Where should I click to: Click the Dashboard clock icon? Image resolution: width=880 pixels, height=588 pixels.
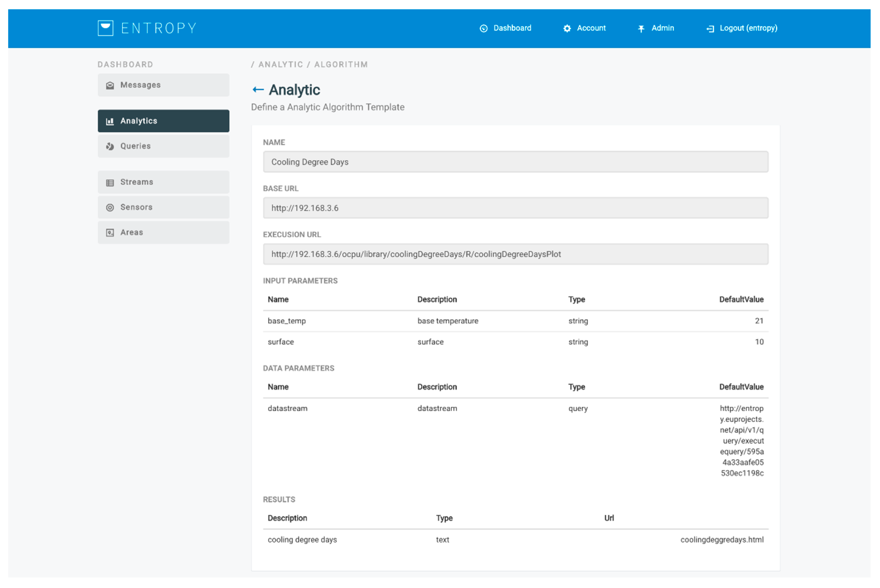(x=484, y=28)
